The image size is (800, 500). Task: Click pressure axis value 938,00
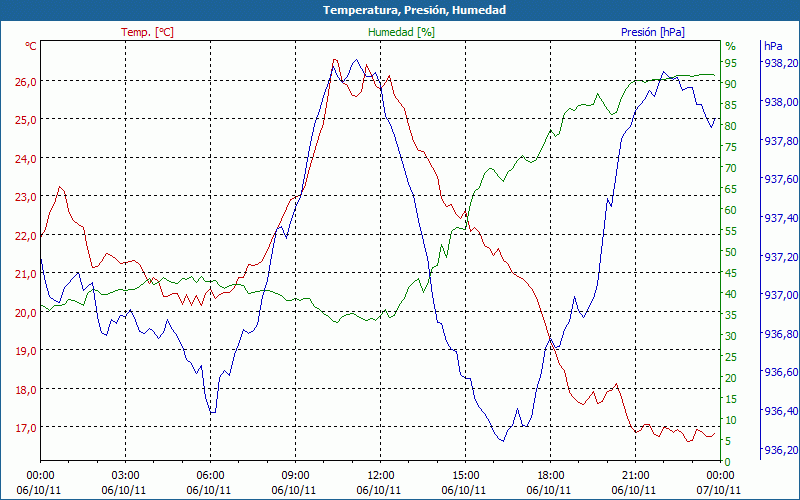(781, 102)
